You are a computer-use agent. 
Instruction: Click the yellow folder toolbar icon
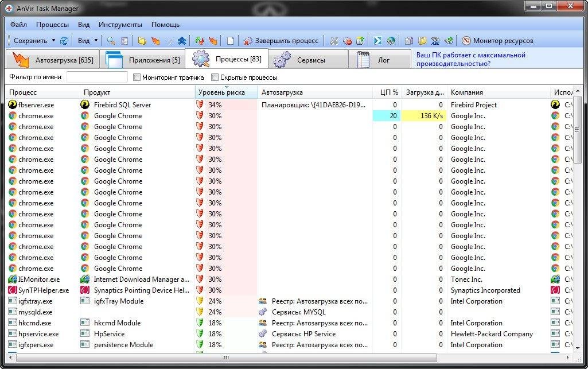[x=142, y=41]
